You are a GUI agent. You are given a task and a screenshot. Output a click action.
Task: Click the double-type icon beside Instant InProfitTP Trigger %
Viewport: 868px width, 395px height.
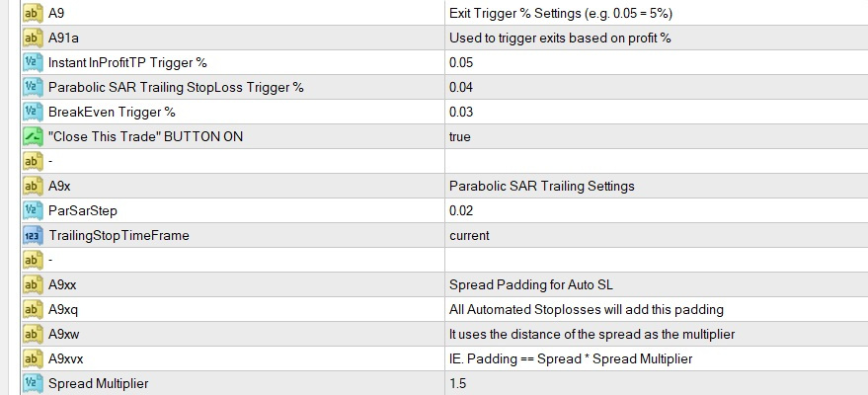pos(31,62)
